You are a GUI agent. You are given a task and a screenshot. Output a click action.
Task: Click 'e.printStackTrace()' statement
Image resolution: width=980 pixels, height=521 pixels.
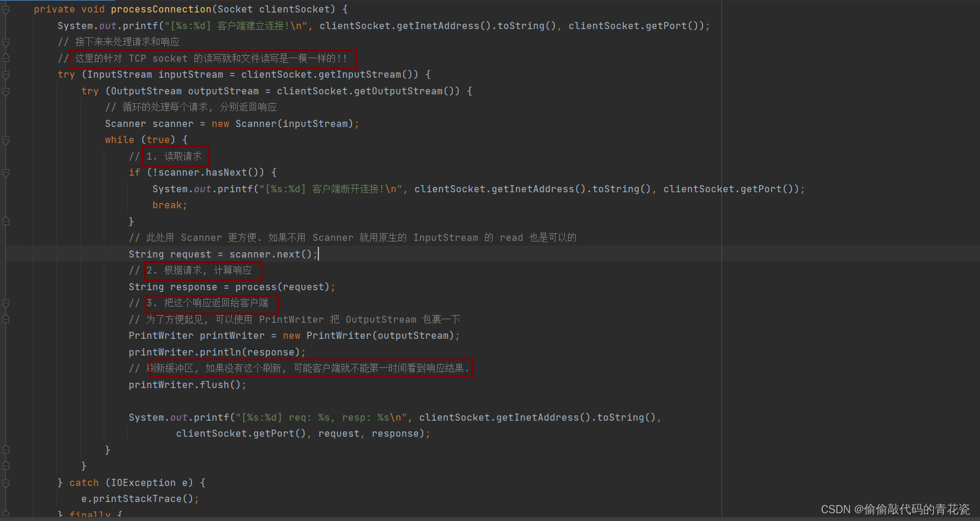[140, 499]
